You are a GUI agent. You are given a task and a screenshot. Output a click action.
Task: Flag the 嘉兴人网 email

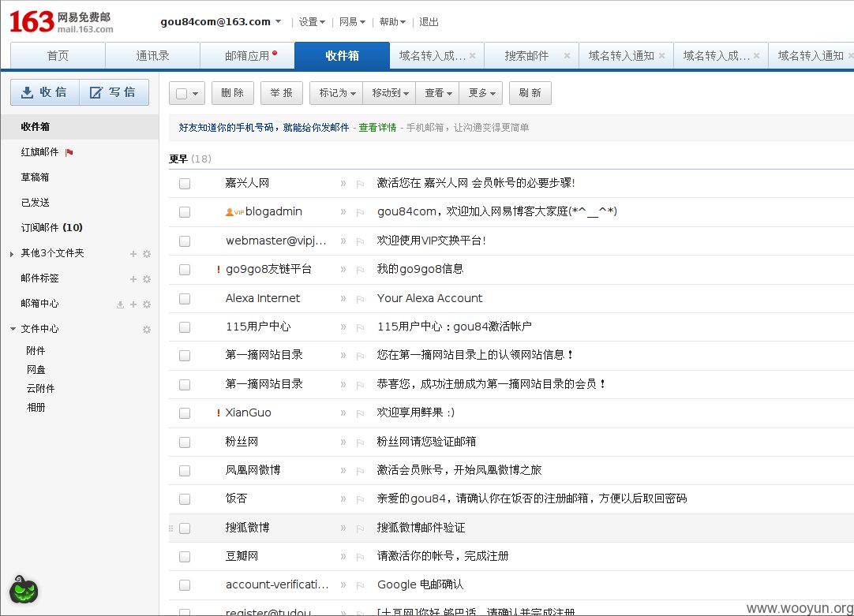click(x=360, y=184)
